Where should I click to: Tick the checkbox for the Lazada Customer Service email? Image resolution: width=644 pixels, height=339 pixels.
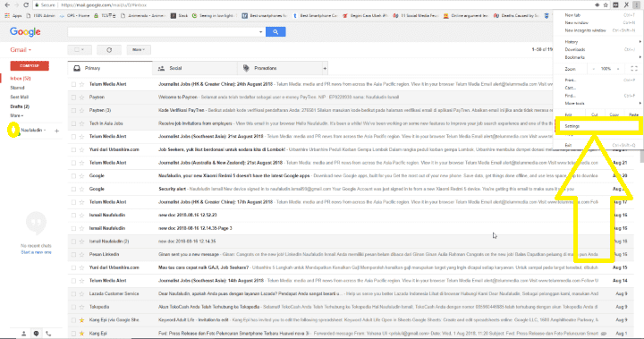pos(73,293)
